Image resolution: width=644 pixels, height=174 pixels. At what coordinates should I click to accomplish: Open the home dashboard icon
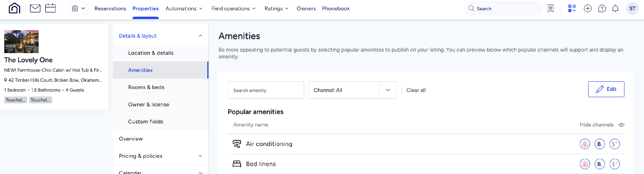pos(14,9)
